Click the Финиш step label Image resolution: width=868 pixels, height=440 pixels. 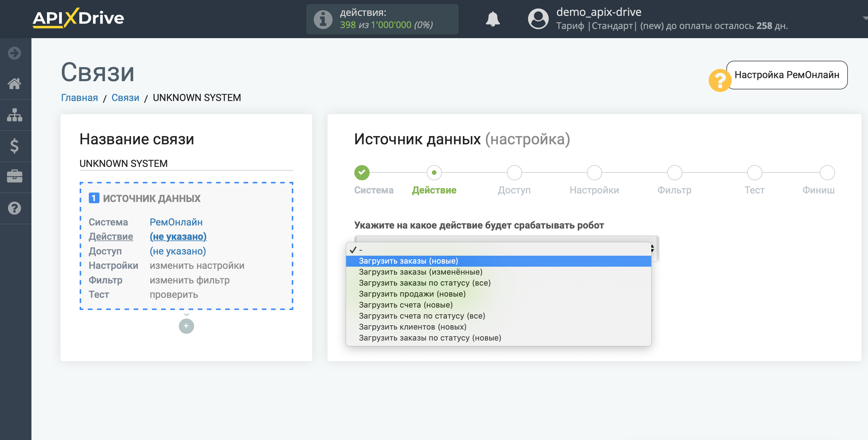[x=819, y=190]
